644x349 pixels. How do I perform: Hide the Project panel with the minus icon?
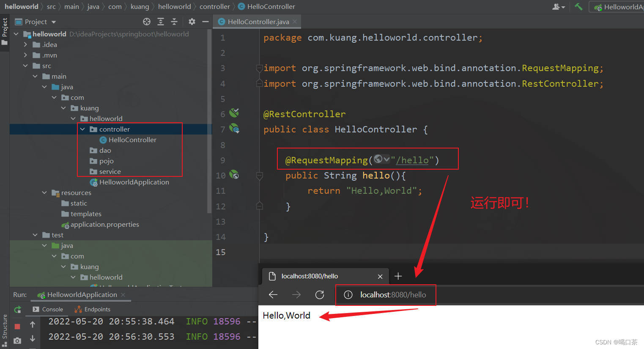pyautogui.click(x=206, y=22)
